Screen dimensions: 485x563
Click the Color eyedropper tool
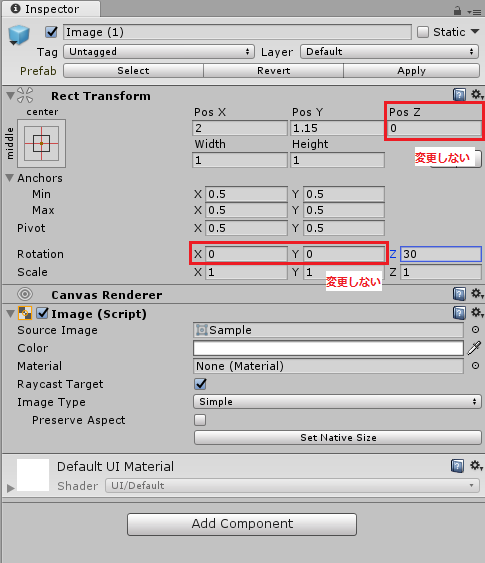click(474, 348)
